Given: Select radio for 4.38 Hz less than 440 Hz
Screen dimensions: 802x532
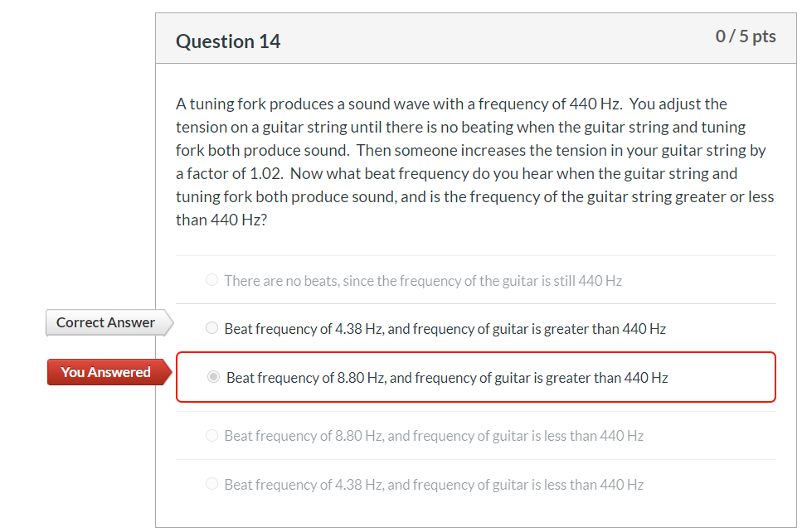Looking at the screenshot, I should pos(211,484).
